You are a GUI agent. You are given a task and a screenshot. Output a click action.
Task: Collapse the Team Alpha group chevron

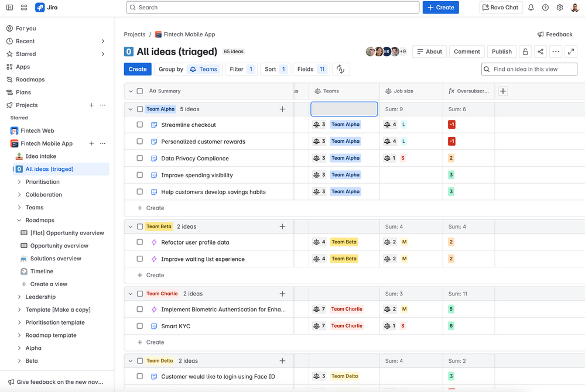[x=131, y=109]
